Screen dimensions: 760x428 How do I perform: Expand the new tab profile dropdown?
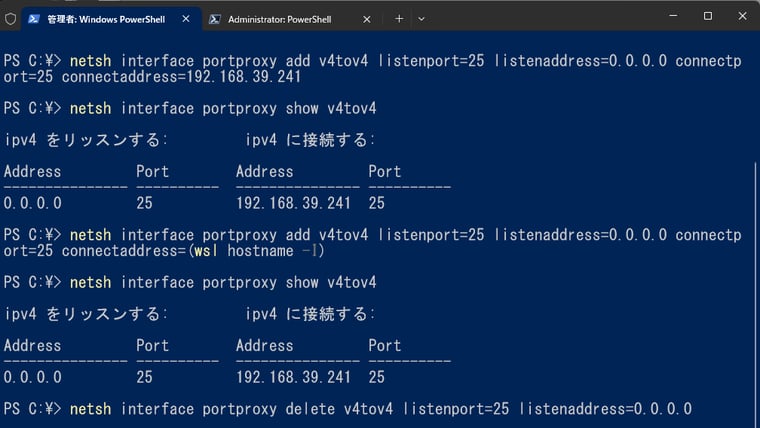421,19
